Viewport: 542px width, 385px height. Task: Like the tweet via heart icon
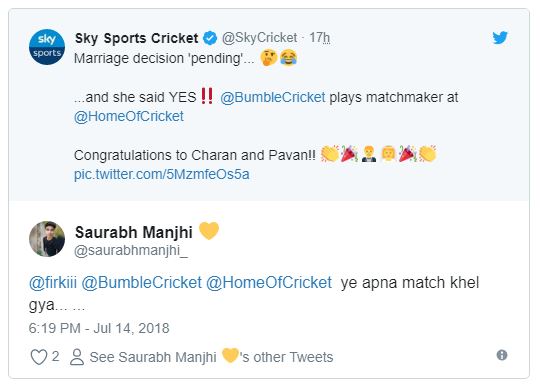39,357
